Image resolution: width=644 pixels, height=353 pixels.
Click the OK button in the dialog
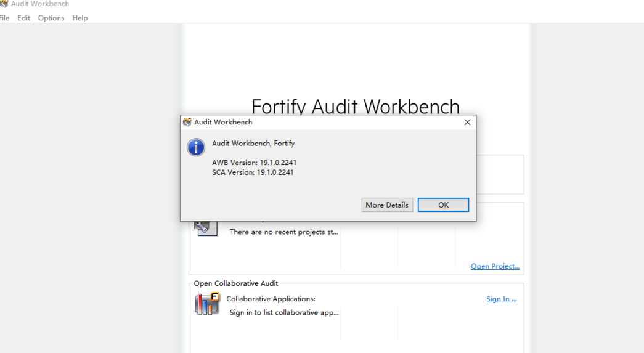pyautogui.click(x=443, y=205)
